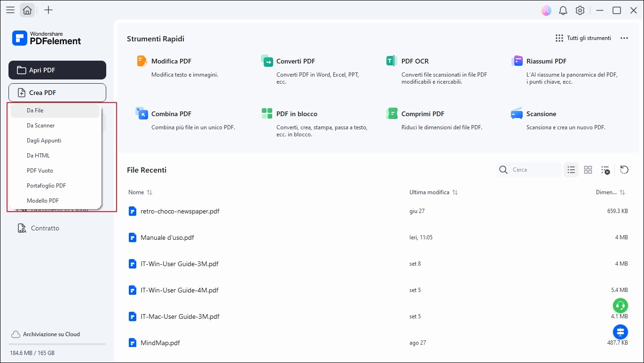Open the more options ellipsis menu
The image size is (644, 363).
pyautogui.click(x=624, y=38)
